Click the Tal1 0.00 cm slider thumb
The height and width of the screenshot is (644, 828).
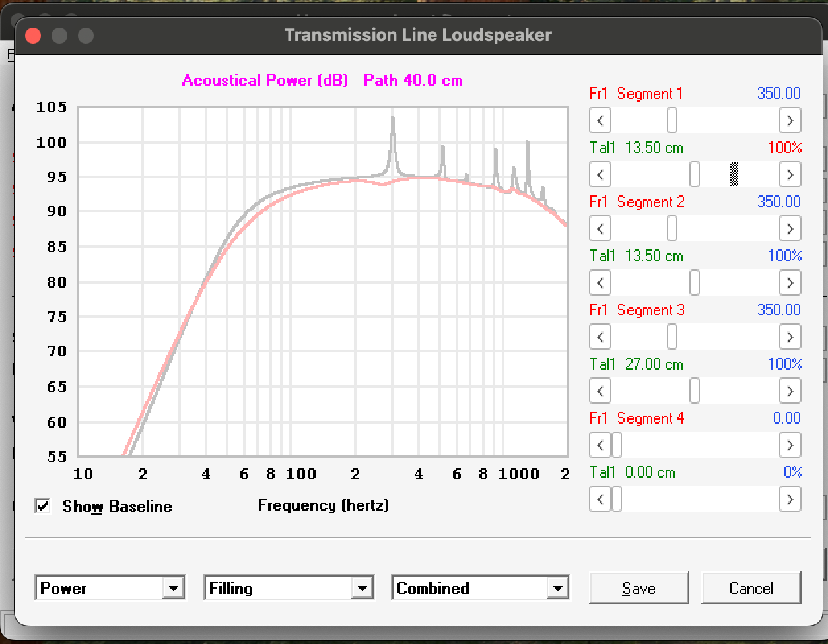click(x=617, y=499)
